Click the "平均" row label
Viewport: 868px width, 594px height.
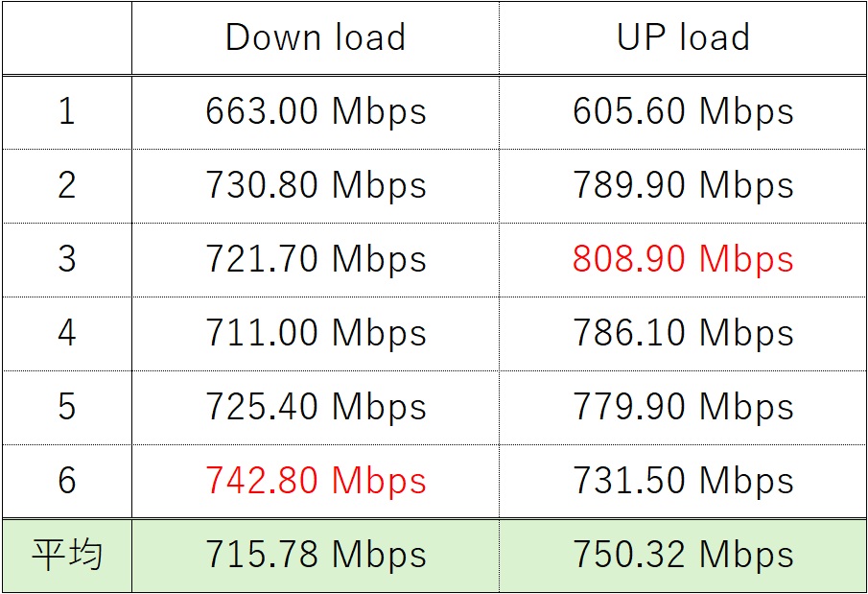(x=66, y=555)
